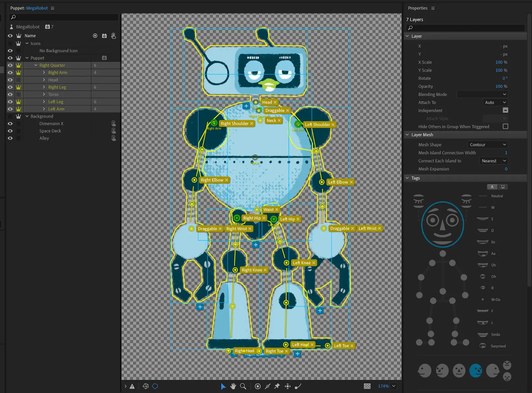Enable Hide Others in Group When Triggered
This screenshot has width=532, height=393.
click(x=505, y=126)
